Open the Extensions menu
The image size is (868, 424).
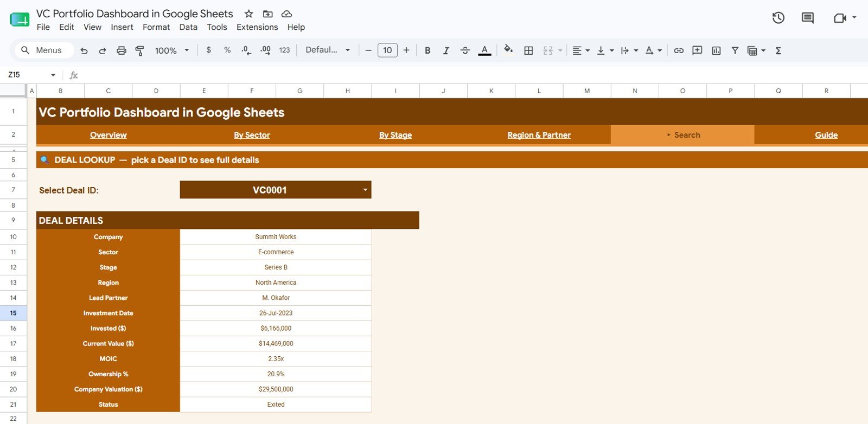(x=257, y=27)
